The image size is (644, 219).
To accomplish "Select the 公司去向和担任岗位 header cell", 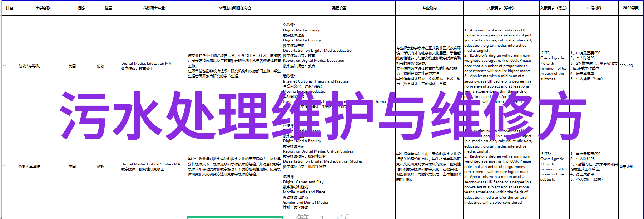I will [x=234, y=8].
